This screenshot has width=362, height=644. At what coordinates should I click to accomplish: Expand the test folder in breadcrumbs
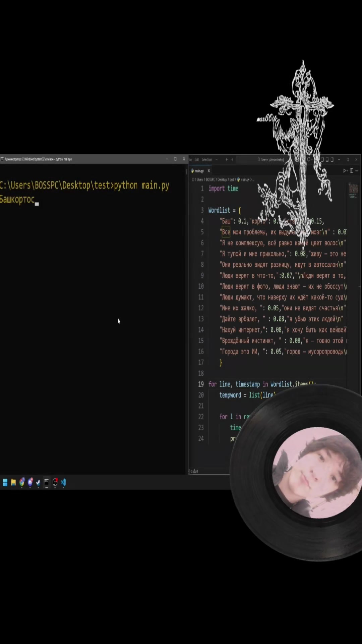click(231, 180)
